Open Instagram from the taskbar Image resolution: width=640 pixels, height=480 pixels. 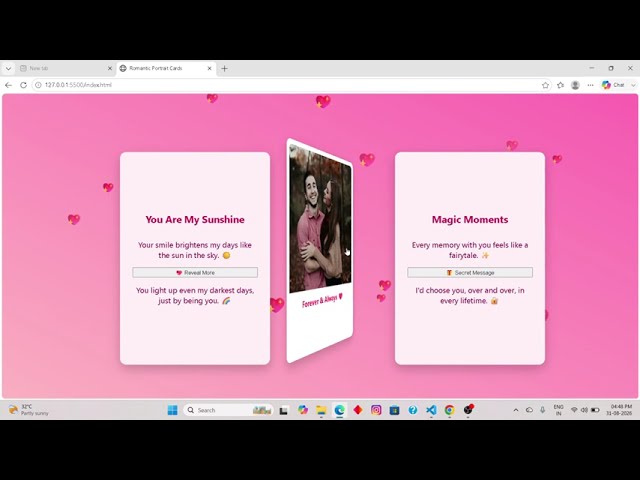click(376, 410)
